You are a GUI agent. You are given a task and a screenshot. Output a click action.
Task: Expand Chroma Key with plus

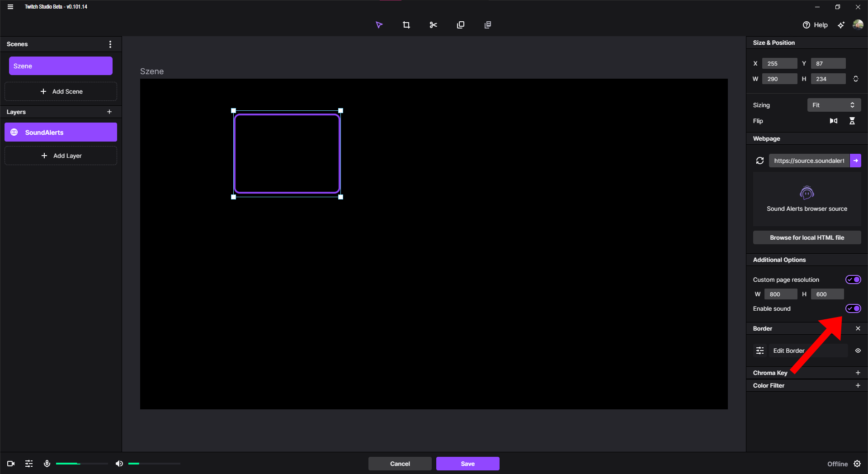[x=858, y=373]
